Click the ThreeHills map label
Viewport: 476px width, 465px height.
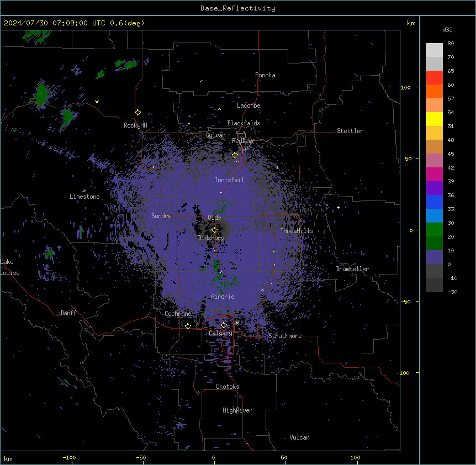(297, 231)
